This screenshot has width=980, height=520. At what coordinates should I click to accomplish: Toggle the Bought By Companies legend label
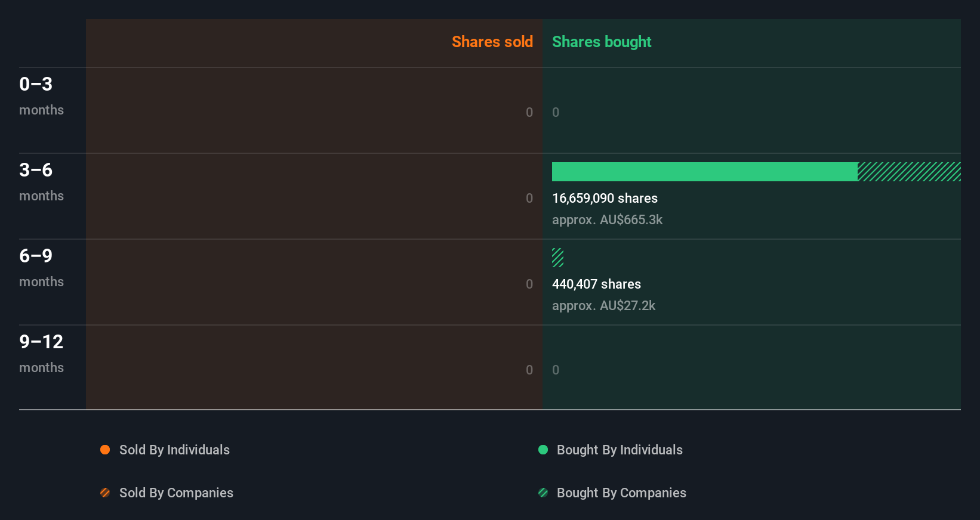point(621,493)
